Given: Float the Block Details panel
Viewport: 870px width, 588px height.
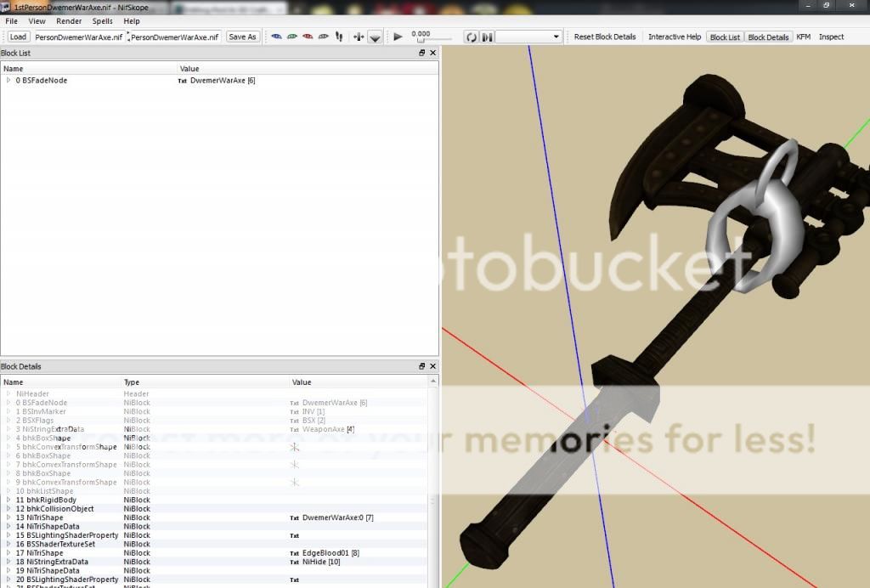Looking at the screenshot, I should pyautogui.click(x=421, y=366).
